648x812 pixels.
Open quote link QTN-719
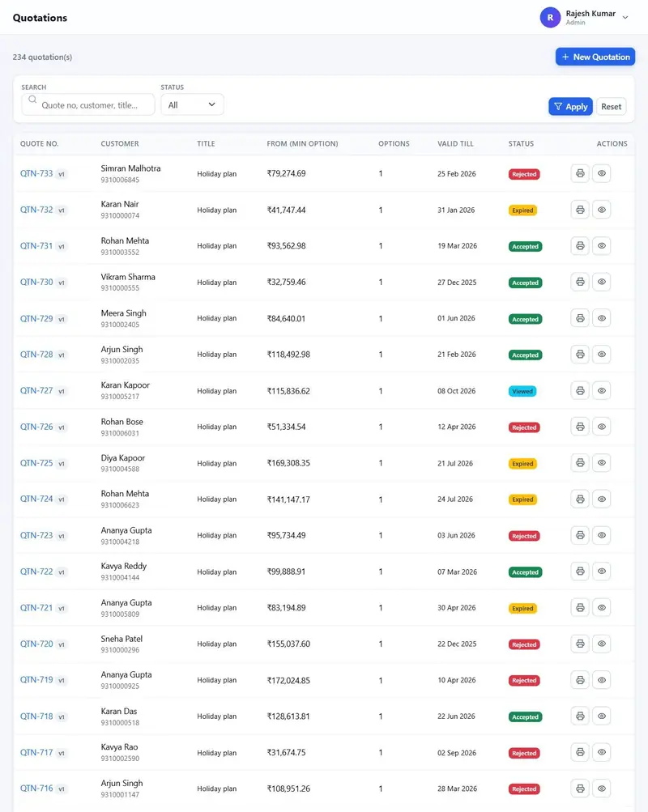tap(36, 680)
